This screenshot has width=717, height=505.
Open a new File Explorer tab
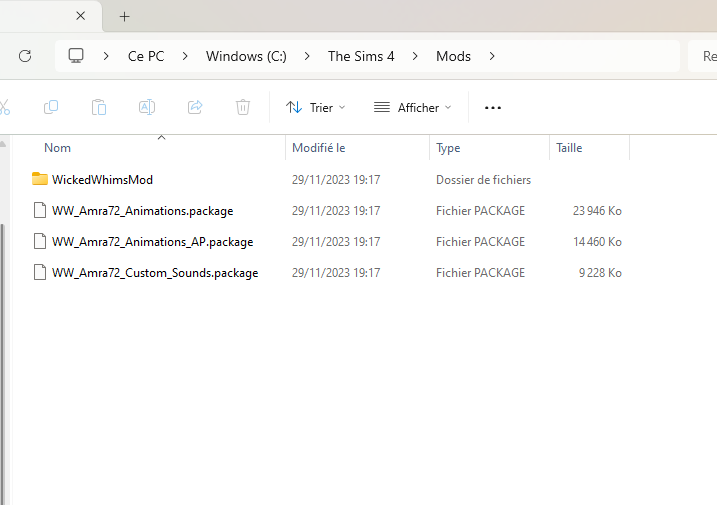click(x=124, y=16)
